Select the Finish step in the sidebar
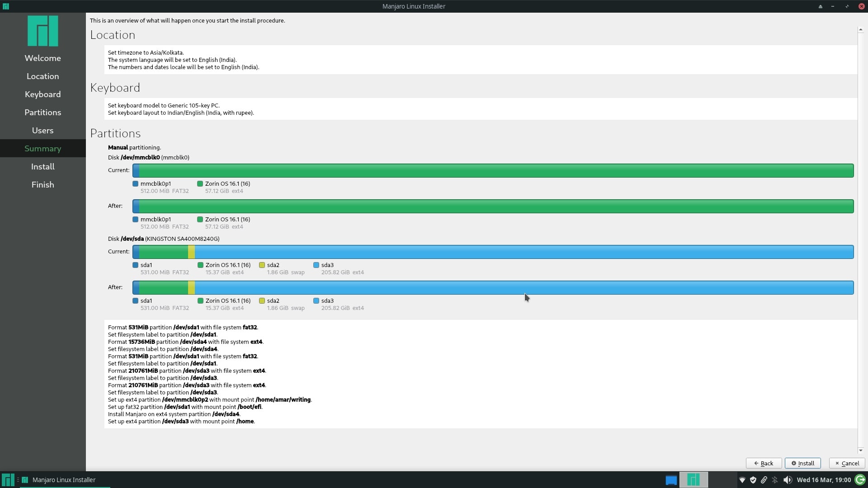The height and width of the screenshot is (488, 868). (43, 185)
